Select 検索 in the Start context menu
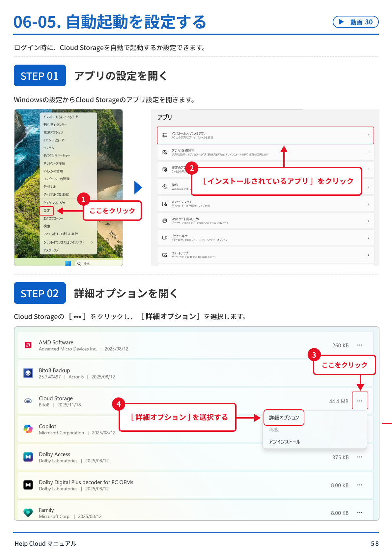 47,226
